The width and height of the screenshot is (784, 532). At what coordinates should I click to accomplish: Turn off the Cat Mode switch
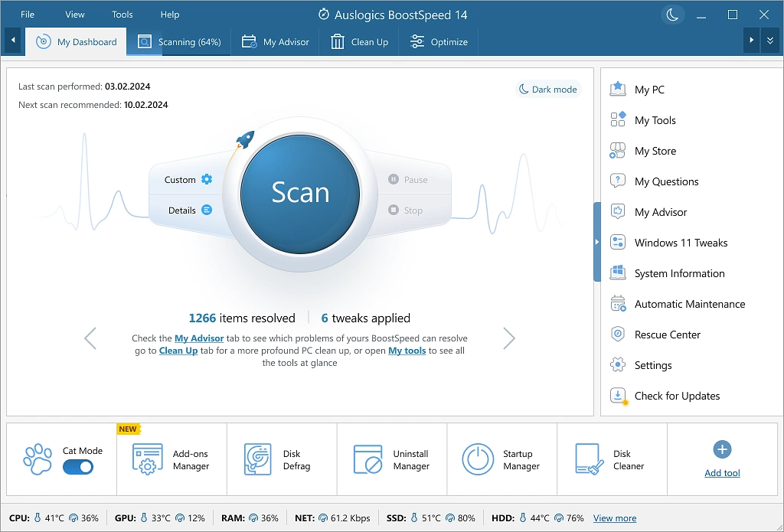[x=78, y=467]
